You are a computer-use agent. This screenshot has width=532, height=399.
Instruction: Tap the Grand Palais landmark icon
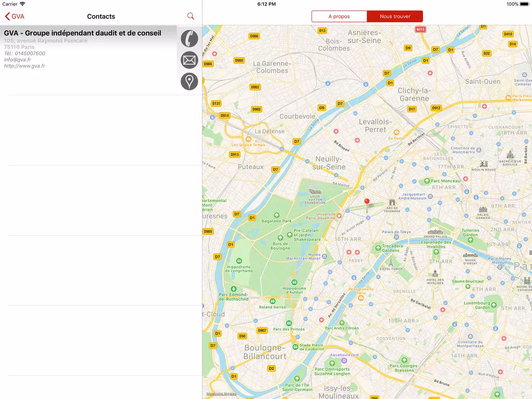[x=436, y=232]
